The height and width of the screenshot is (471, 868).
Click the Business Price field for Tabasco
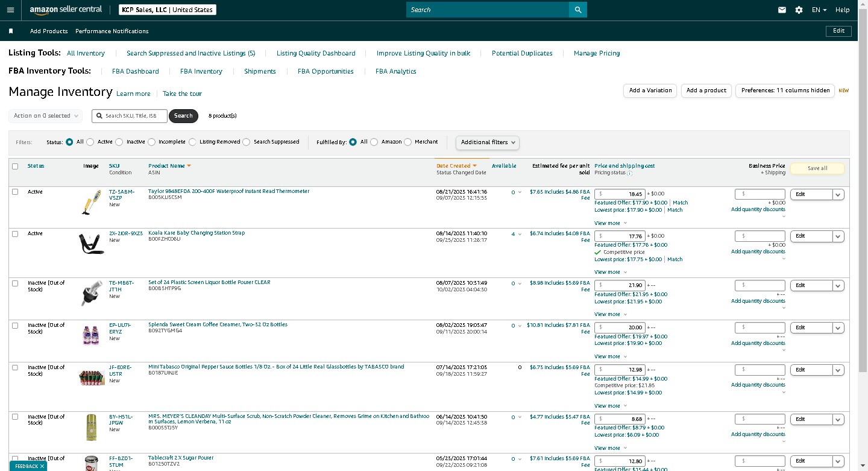click(x=760, y=370)
